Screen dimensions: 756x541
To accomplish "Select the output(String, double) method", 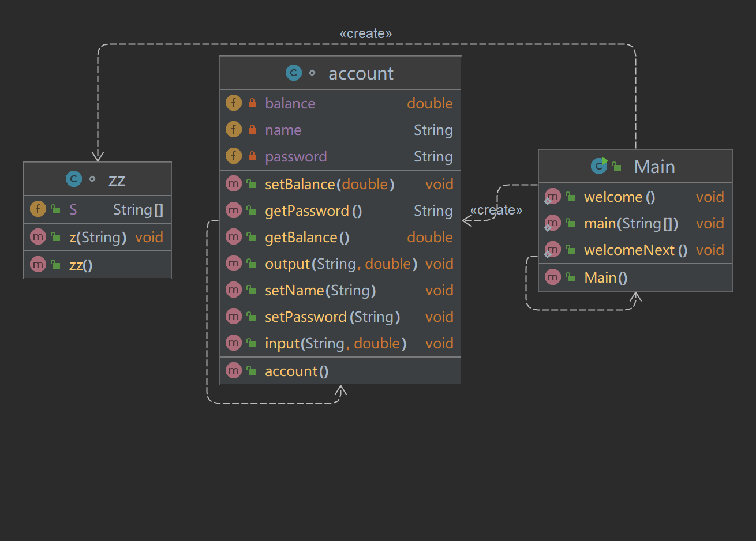I will tap(341, 264).
